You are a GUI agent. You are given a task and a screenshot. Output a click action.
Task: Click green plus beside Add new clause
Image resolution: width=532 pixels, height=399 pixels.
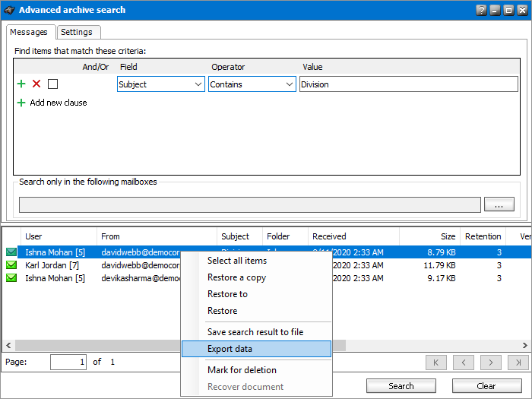(21, 103)
